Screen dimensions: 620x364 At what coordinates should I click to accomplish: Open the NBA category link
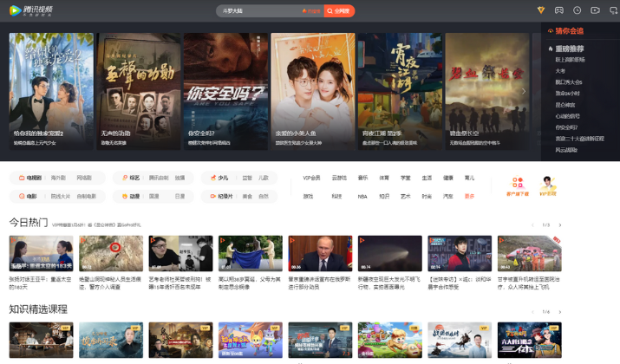[362, 197]
